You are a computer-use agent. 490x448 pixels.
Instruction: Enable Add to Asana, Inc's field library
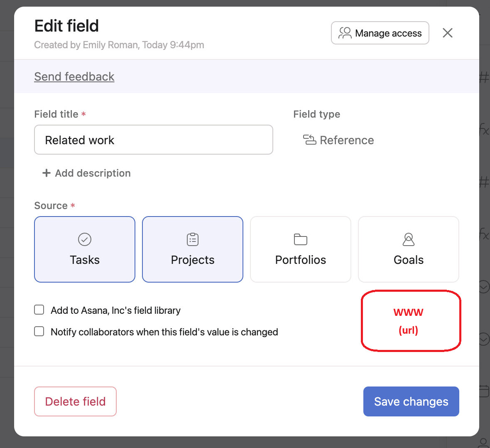(39, 310)
